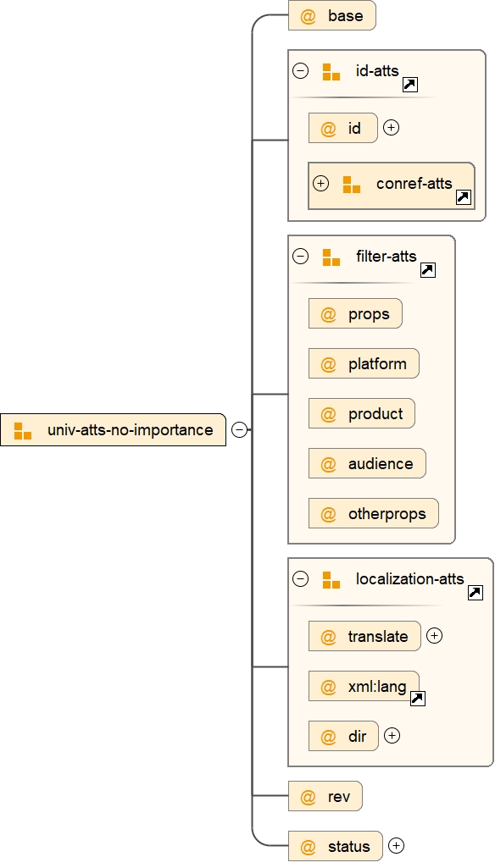Follow the filter-atts reference arrow
Screen dimensions: 495x868
pyautogui.click(x=428, y=270)
